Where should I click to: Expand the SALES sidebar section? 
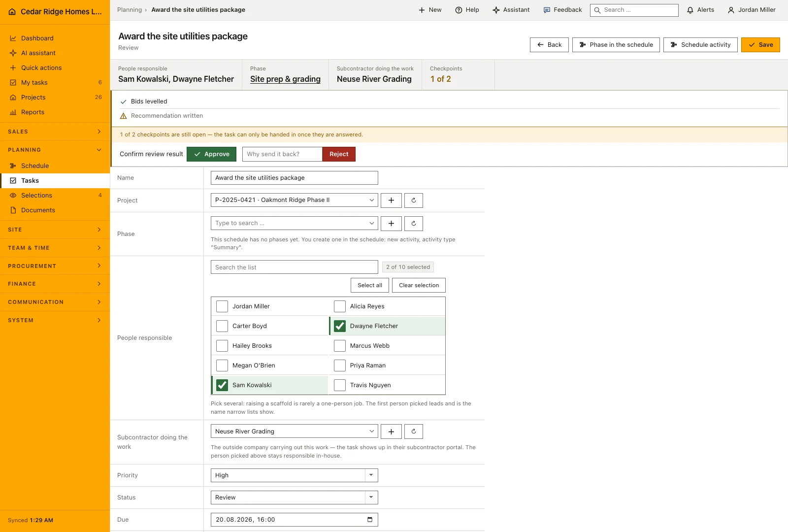click(x=55, y=132)
